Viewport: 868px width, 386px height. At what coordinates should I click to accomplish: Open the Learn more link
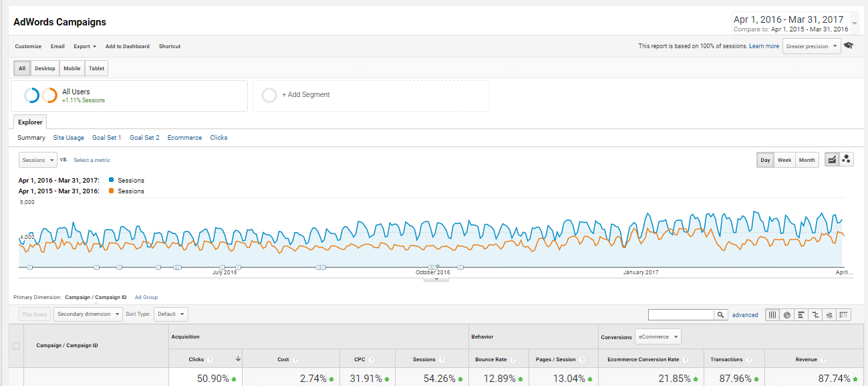[764, 46]
